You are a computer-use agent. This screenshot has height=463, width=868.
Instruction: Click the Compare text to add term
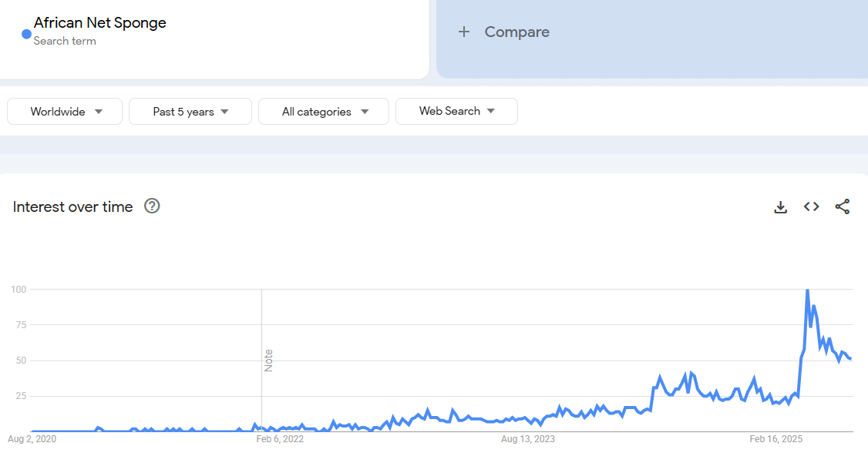pyautogui.click(x=516, y=32)
